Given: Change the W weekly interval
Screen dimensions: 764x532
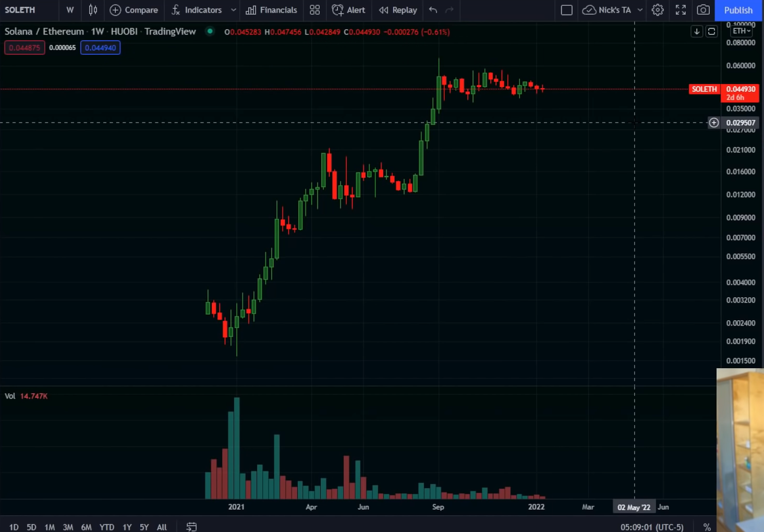Looking at the screenshot, I should [x=70, y=10].
